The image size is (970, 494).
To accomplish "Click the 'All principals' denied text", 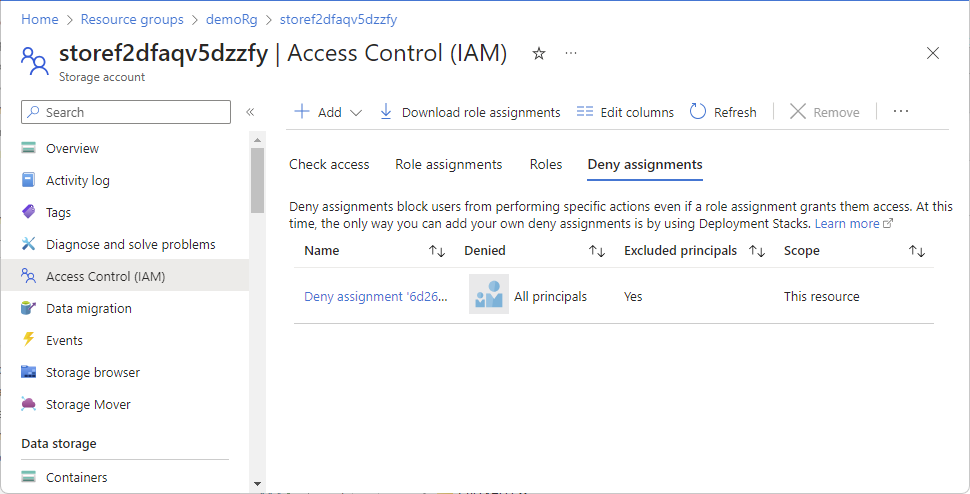I will pos(551,296).
